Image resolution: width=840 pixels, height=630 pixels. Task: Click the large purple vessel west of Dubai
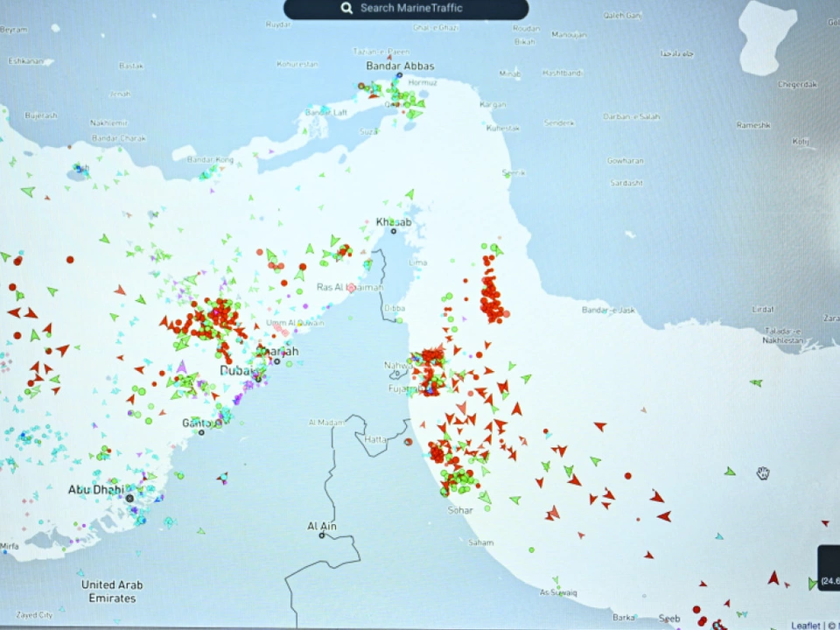tap(182, 366)
